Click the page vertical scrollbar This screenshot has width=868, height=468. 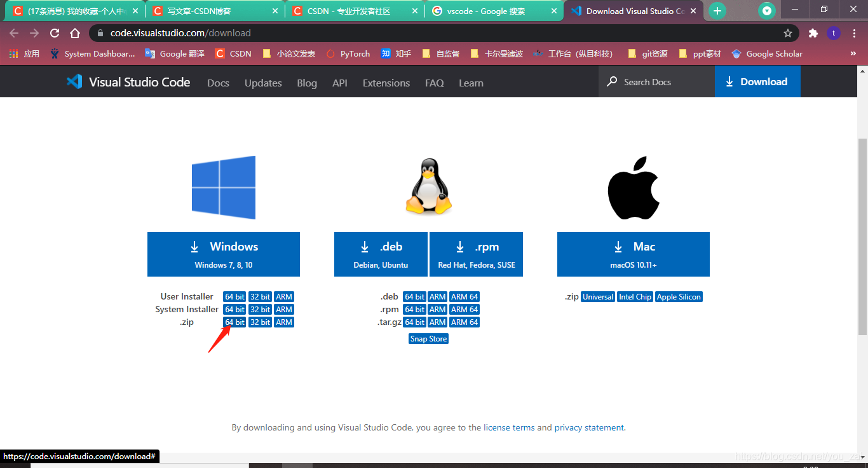coord(862,235)
